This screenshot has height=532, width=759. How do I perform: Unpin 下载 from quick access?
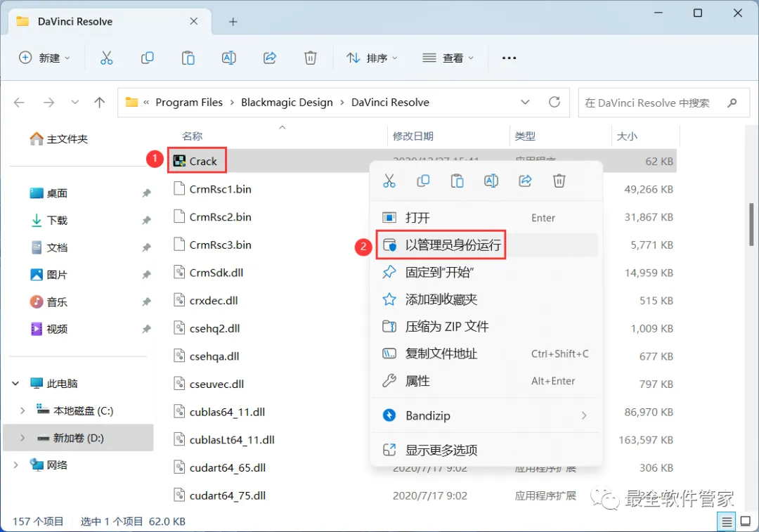point(146,220)
